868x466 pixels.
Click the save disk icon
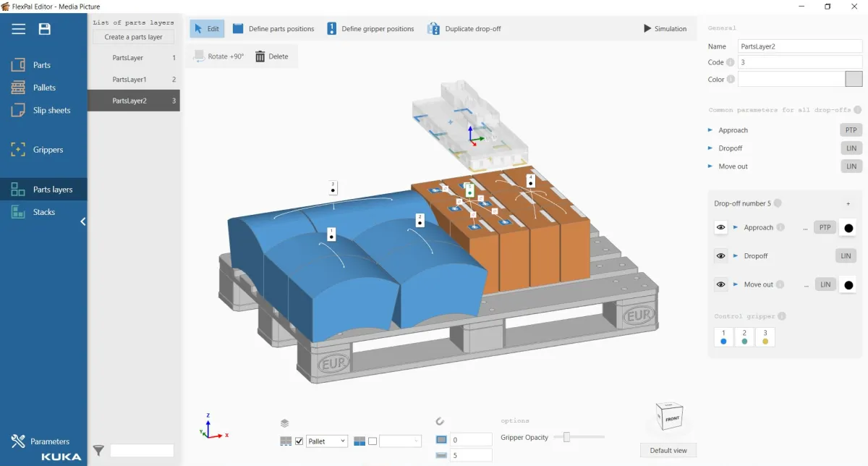click(x=45, y=29)
